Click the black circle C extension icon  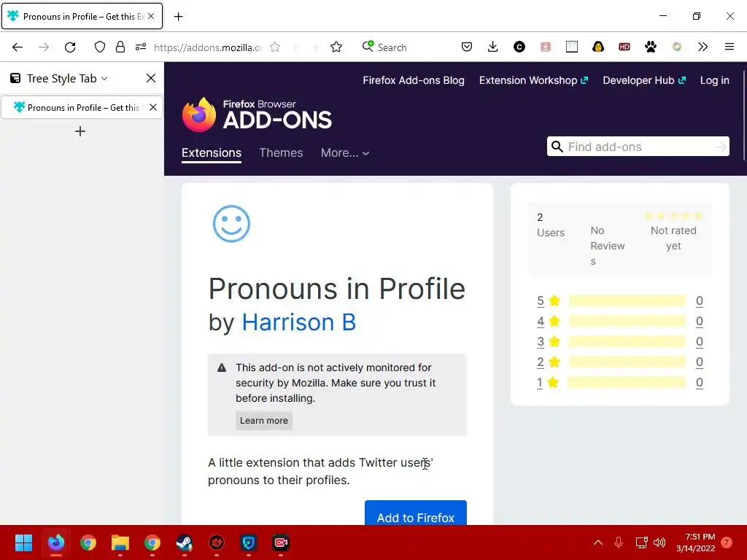519,47
